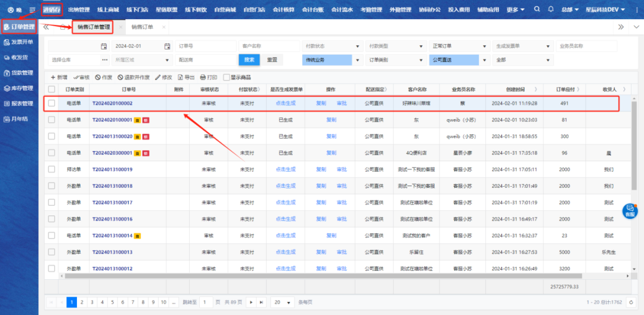The image size is (644, 315).
Task: Click the blue 搜索 button
Action: [x=249, y=60]
